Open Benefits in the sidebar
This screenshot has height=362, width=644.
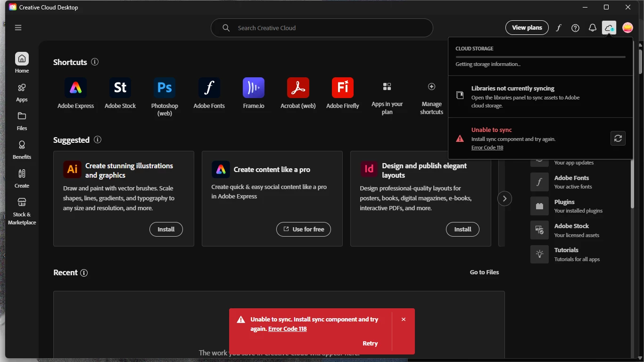(x=22, y=150)
